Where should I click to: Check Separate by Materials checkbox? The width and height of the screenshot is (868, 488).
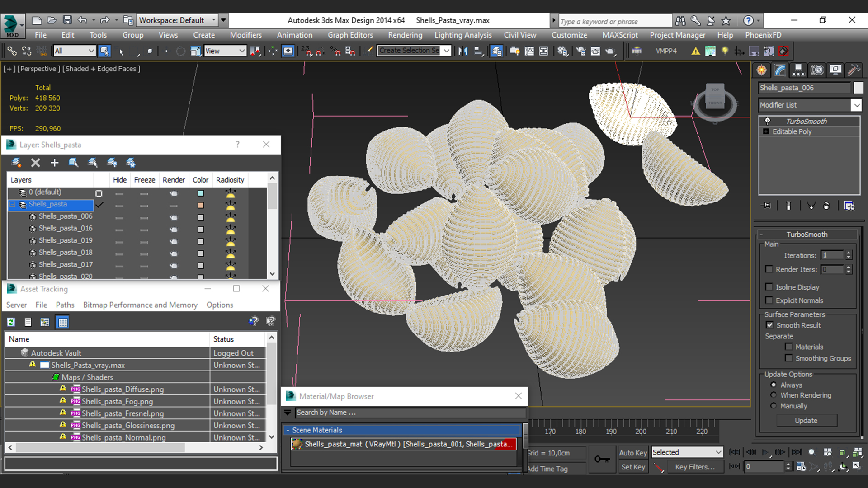[789, 347]
